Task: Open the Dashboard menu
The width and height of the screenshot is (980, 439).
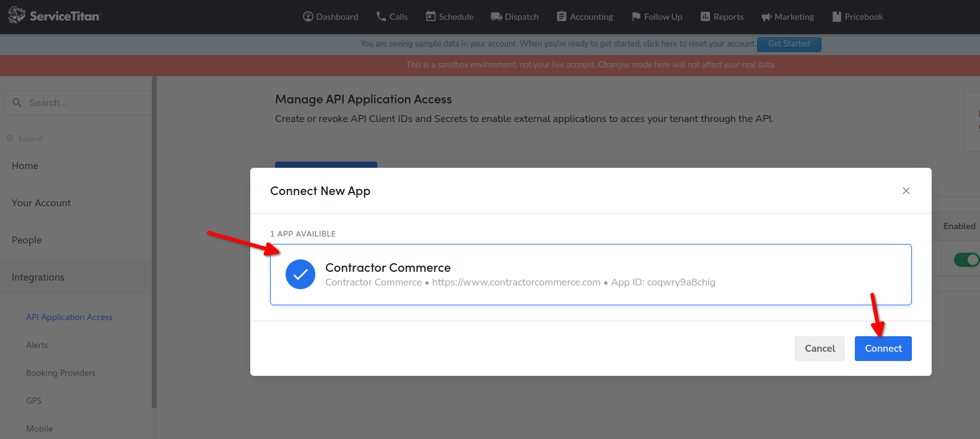Action: point(330,17)
